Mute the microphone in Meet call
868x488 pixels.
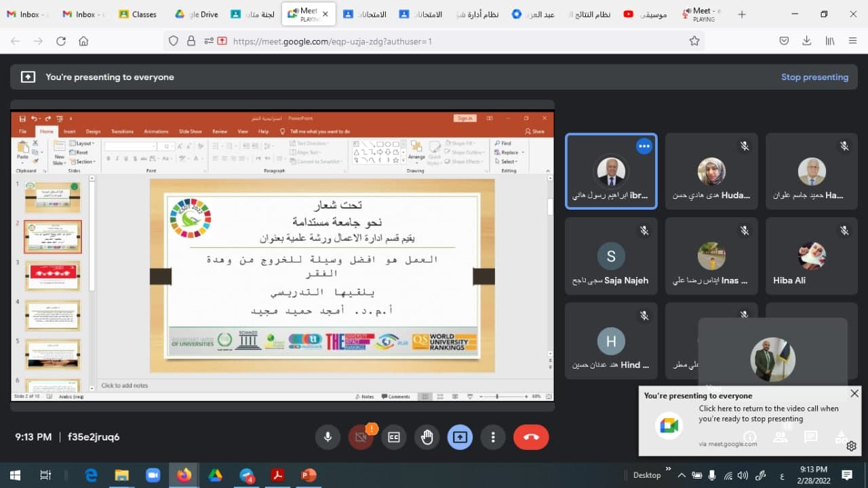point(328,438)
